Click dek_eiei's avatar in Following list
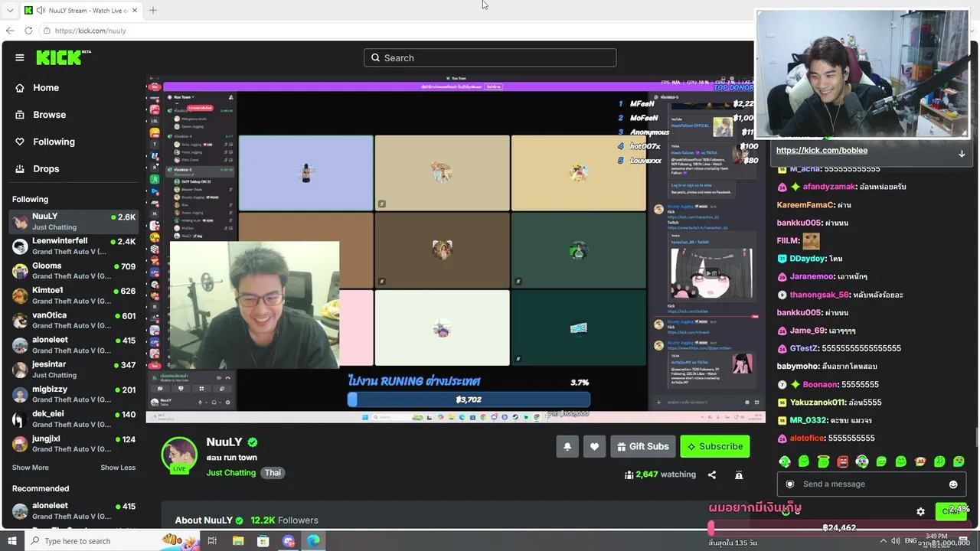 (20, 419)
